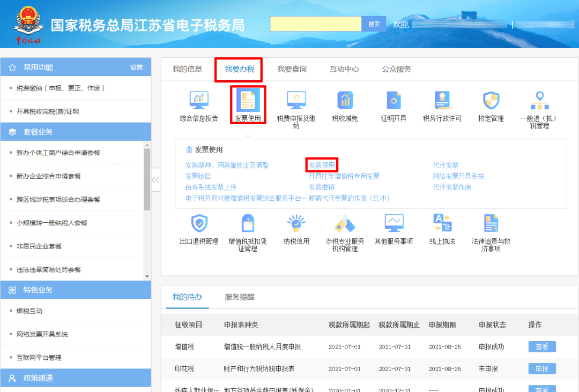Open the 税收减免 icon
579x392 pixels.
click(345, 100)
